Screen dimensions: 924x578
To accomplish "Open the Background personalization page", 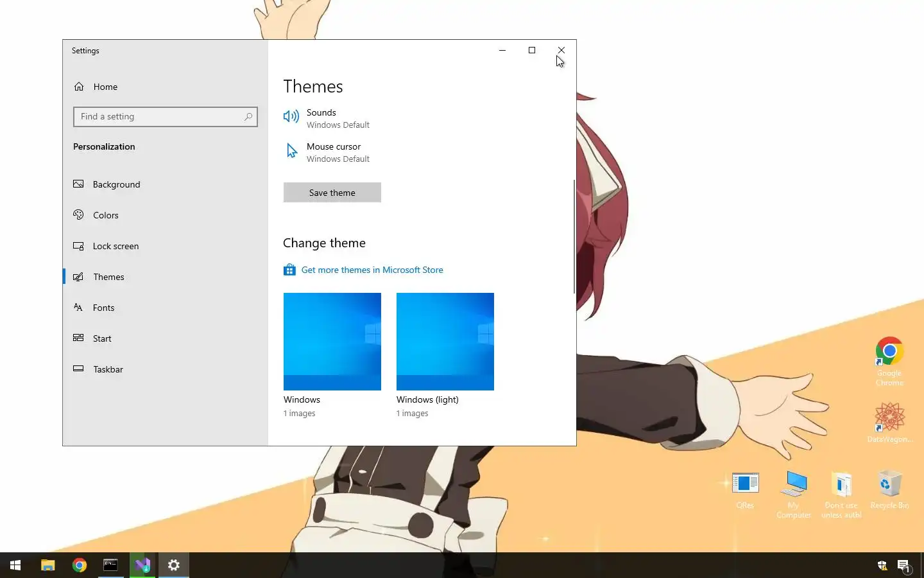I will (x=166, y=184).
